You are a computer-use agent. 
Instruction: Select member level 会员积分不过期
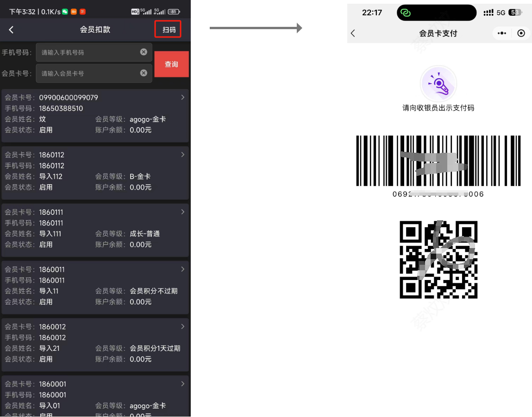pyautogui.click(x=154, y=291)
